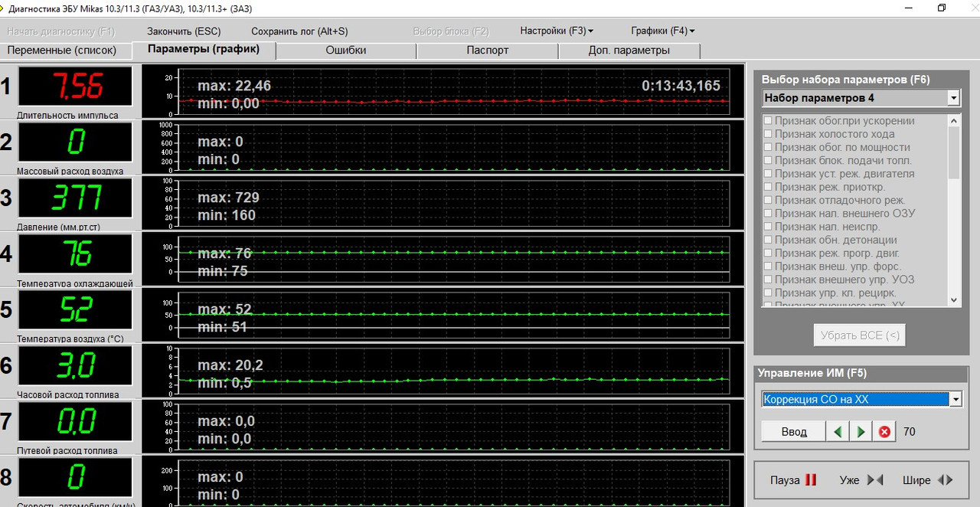Switch to the Доп. параметры tab
The image size is (980, 507).
629,51
